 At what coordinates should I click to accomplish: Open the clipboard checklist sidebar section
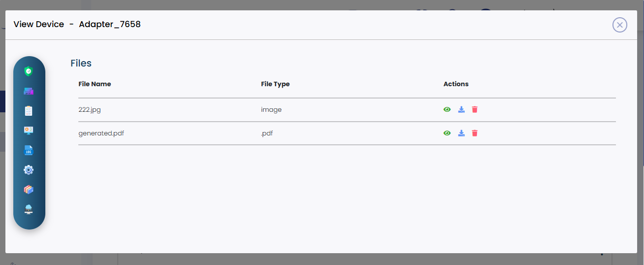point(29,111)
